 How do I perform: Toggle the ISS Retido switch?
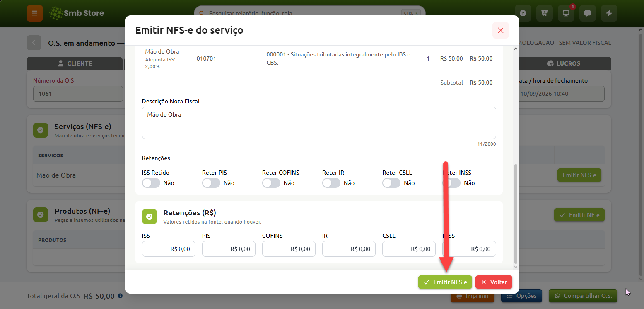(151, 183)
